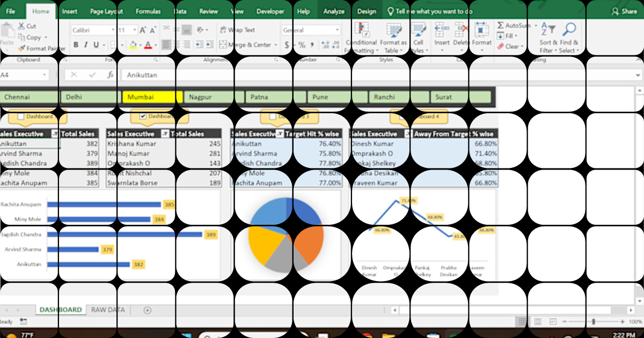This screenshot has height=338, width=644.
Task: Switch to the RAW DATA sheet
Action: [108, 310]
